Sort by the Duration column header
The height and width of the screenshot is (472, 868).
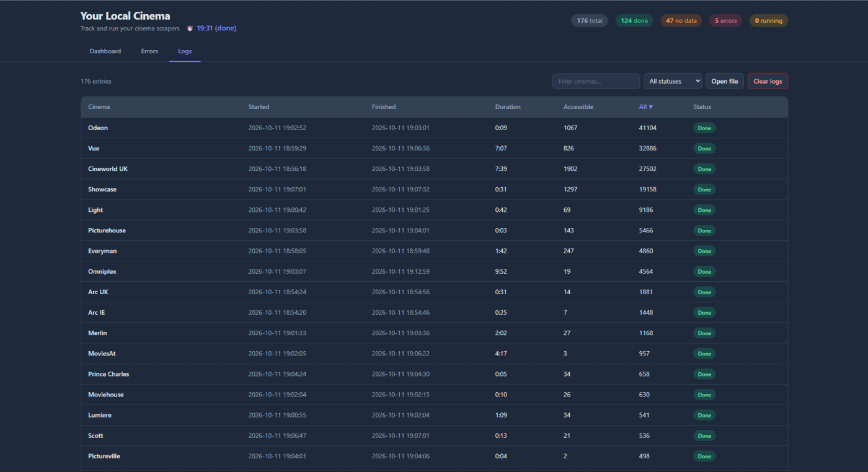click(508, 107)
